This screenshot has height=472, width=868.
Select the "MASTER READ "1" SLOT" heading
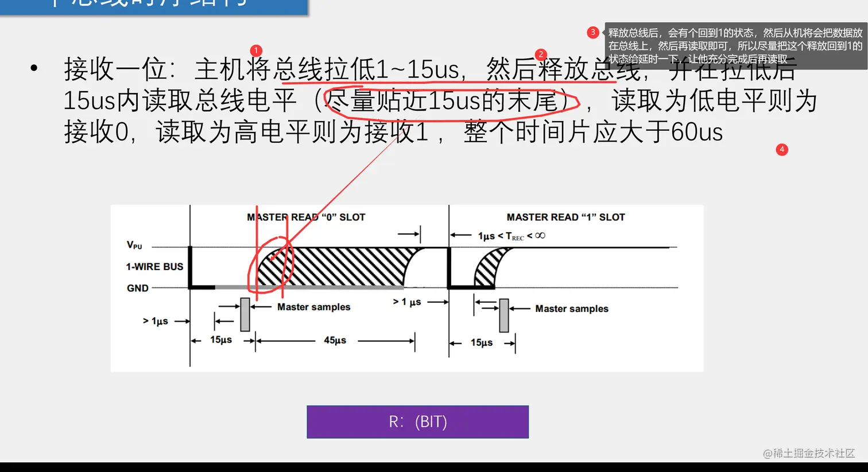(x=565, y=217)
